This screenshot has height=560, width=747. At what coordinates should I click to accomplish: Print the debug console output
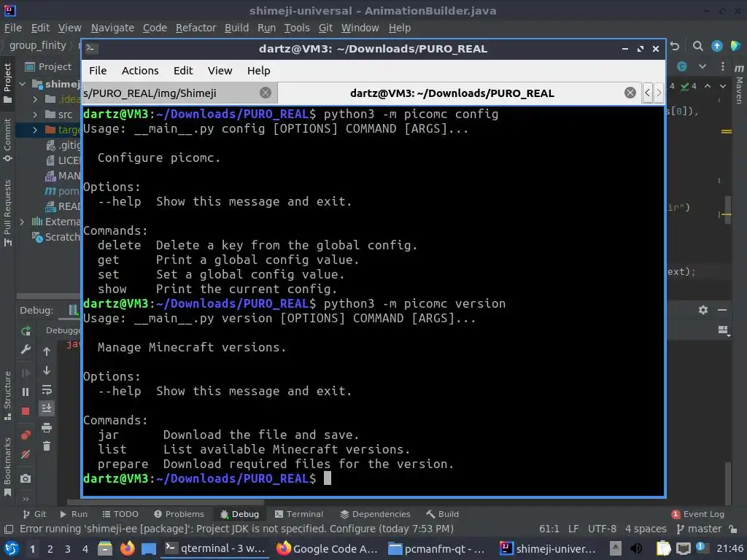pos(47,427)
